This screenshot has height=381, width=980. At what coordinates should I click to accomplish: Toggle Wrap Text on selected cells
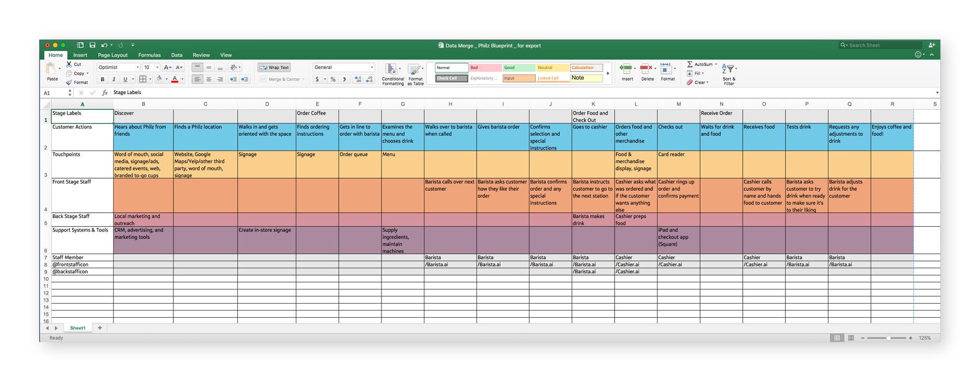pos(274,67)
